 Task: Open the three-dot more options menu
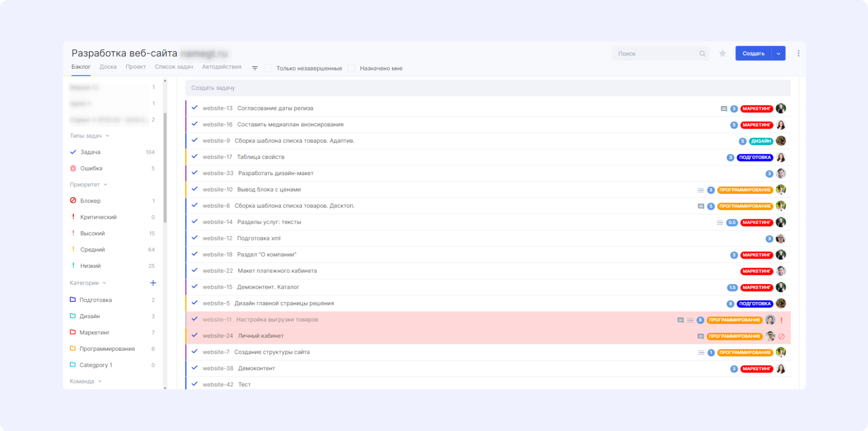(798, 53)
